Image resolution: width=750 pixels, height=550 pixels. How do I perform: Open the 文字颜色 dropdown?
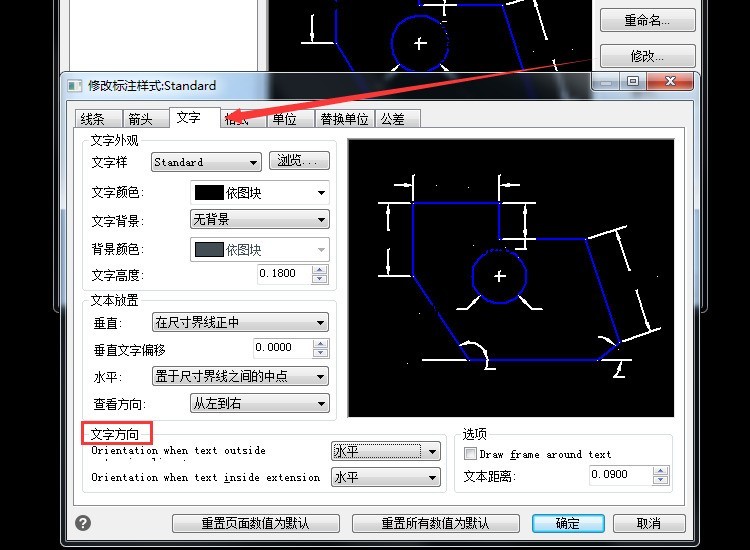[260, 193]
